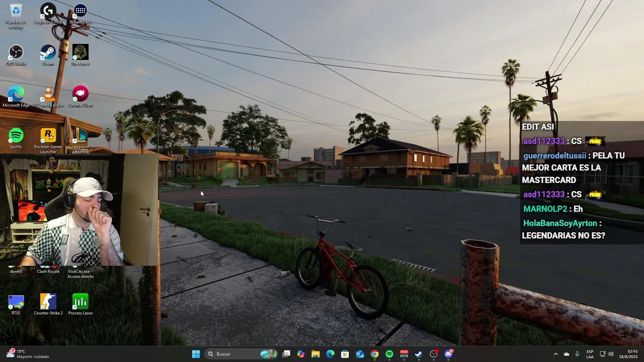Image resolution: width=644 pixels, height=362 pixels.
Task: Open Task View in the taskbar
Action: 286,354
